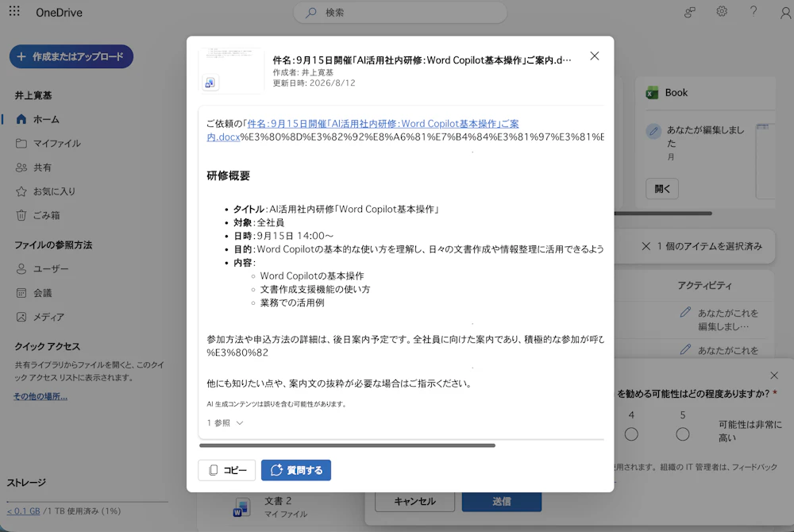This screenshot has height=532, width=794.
Task: Click the scrollbar under the Book card
Action: coord(663,214)
